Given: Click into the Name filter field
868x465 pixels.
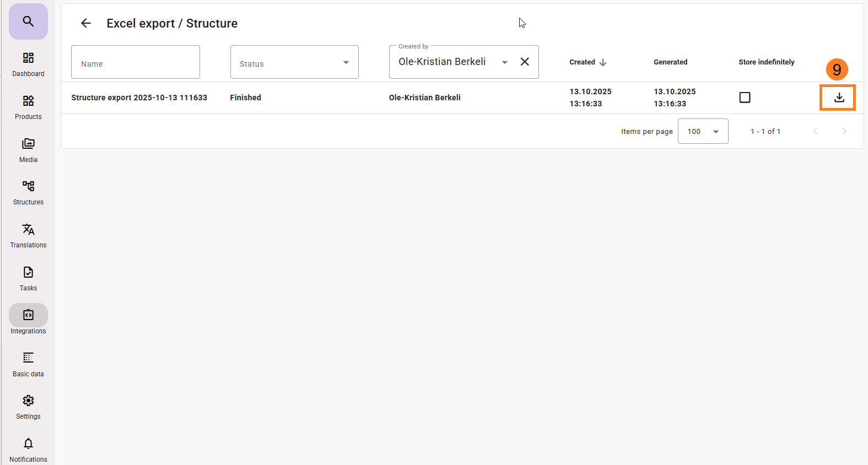Looking at the screenshot, I should click(136, 63).
